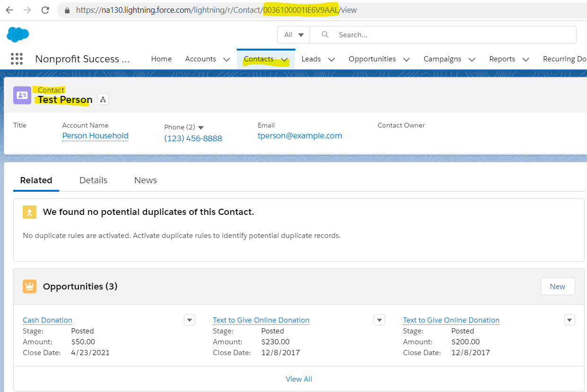Viewport: 587px width, 392px height.
Task: Click the 4/23/2021 close date
Action: [90, 353]
